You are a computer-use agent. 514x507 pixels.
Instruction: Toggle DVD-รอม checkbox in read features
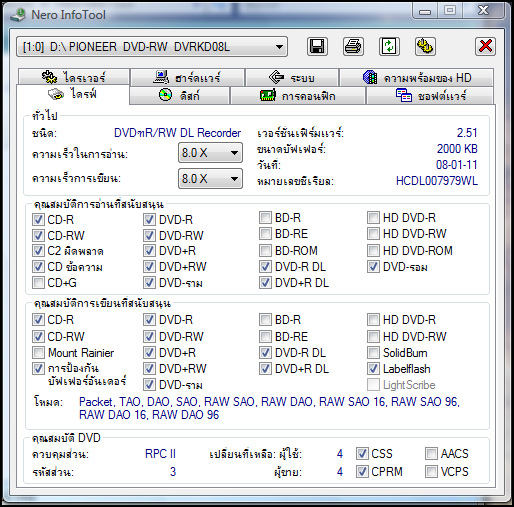(x=373, y=266)
